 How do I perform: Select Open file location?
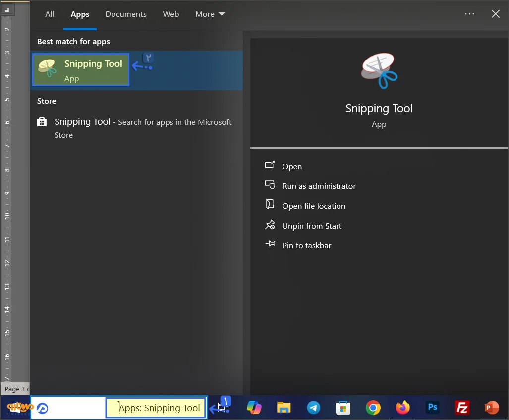[x=314, y=206]
